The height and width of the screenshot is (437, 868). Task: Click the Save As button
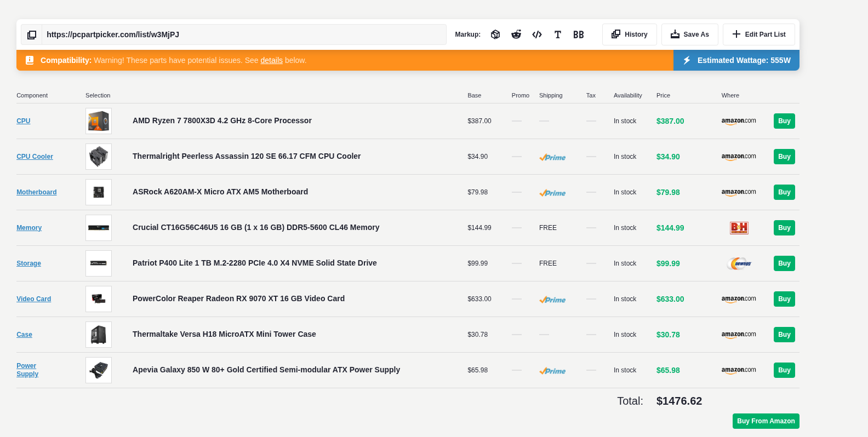click(690, 34)
